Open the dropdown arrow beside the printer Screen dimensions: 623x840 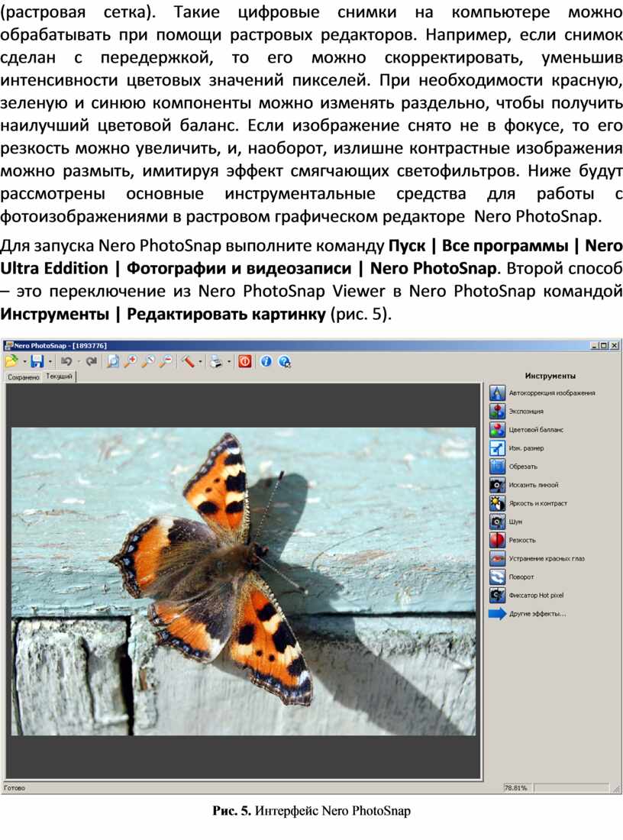(229, 362)
